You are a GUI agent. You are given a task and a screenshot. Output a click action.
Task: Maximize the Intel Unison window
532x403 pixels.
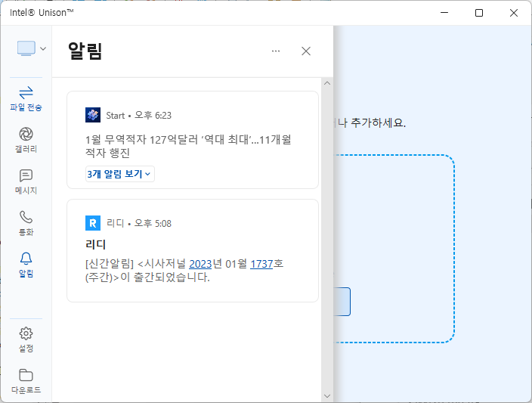pos(478,13)
